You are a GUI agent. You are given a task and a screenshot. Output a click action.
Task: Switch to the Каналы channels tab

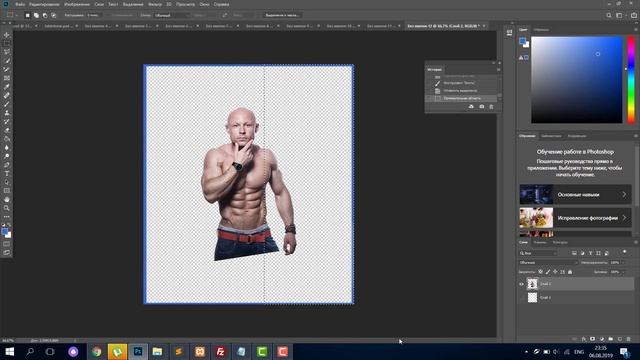[540, 242]
